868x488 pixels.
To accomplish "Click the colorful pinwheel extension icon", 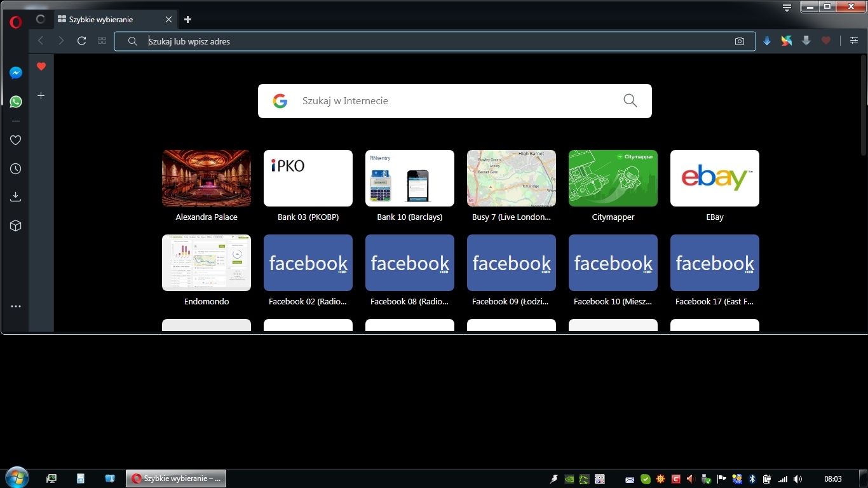I will tap(787, 41).
